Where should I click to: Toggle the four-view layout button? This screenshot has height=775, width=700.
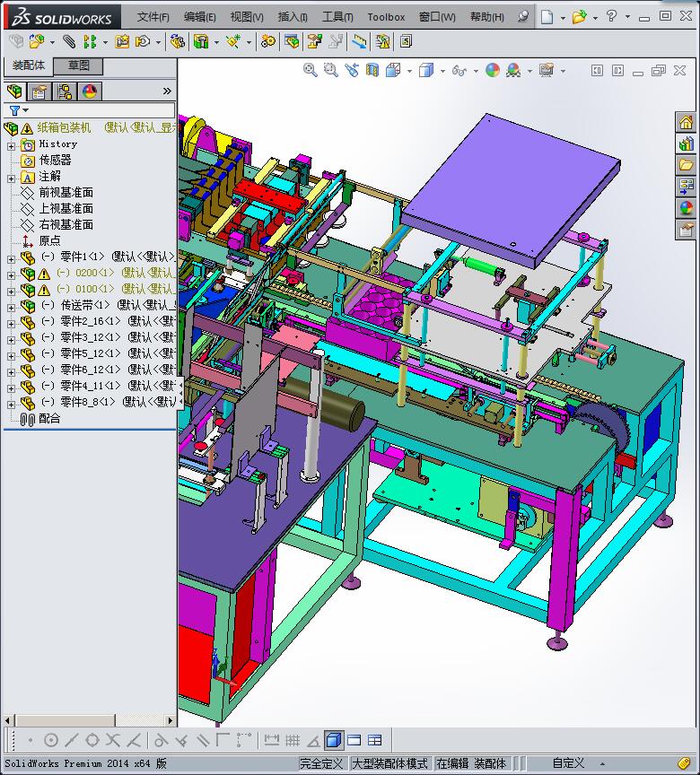[374, 740]
